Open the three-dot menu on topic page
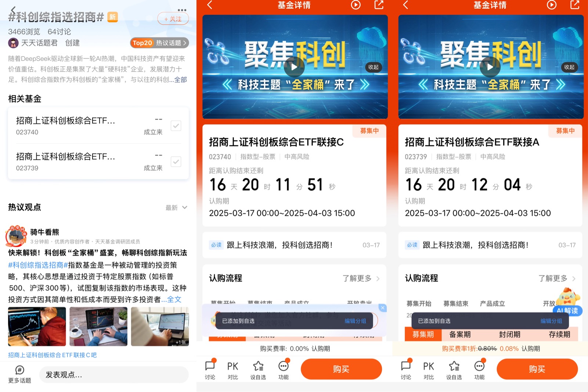588x392 pixels. tap(182, 10)
